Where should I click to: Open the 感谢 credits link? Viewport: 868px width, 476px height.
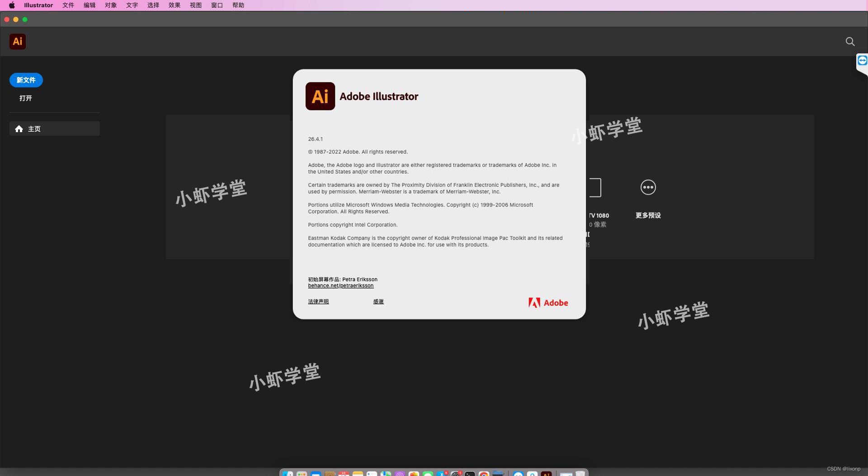378,302
